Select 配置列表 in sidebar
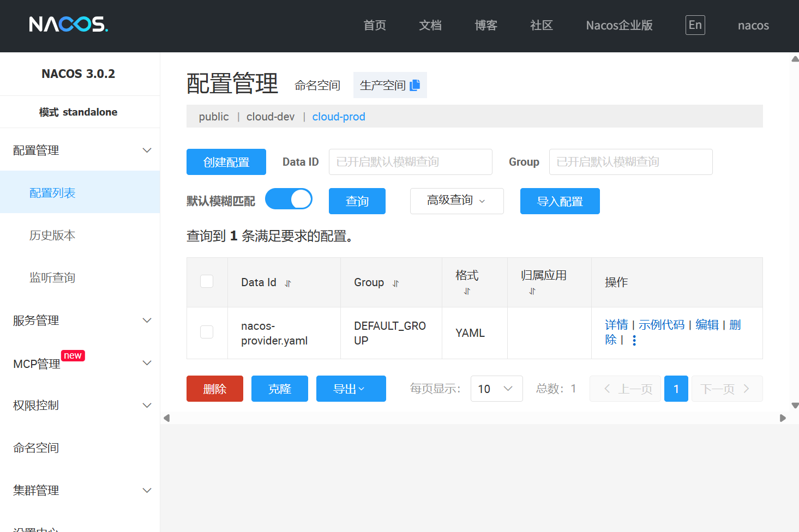This screenshot has height=532, width=799. click(80, 192)
